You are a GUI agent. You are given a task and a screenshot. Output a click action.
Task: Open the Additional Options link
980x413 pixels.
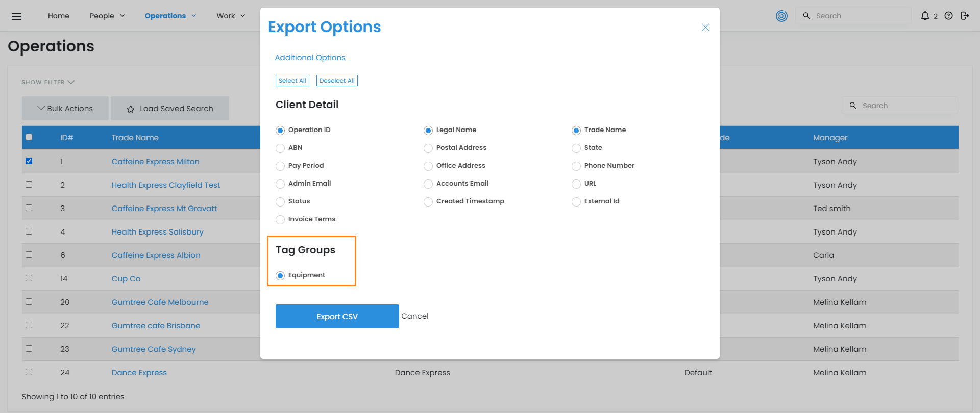[x=310, y=58]
